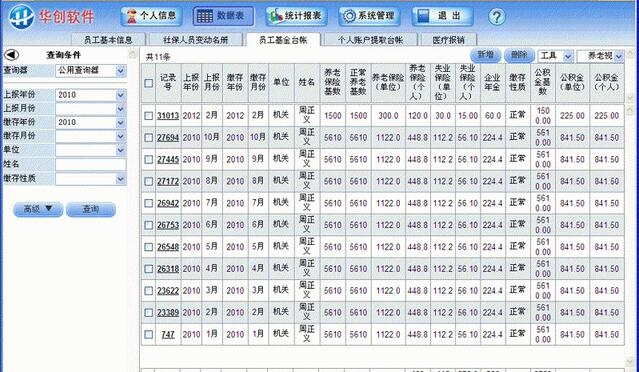Open 统计报表 reports
The height and width of the screenshot is (372, 639).
[x=296, y=16]
